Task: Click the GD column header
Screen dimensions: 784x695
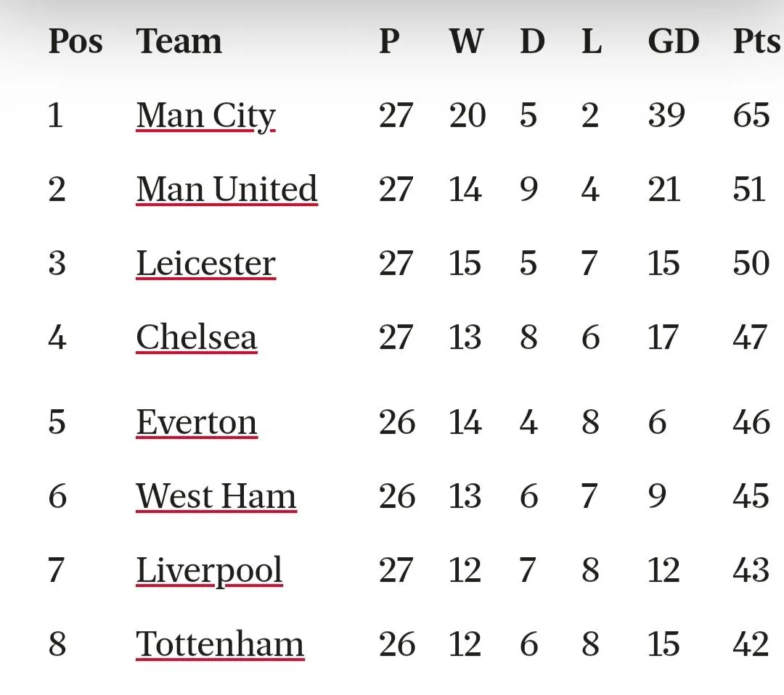Action: (673, 41)
